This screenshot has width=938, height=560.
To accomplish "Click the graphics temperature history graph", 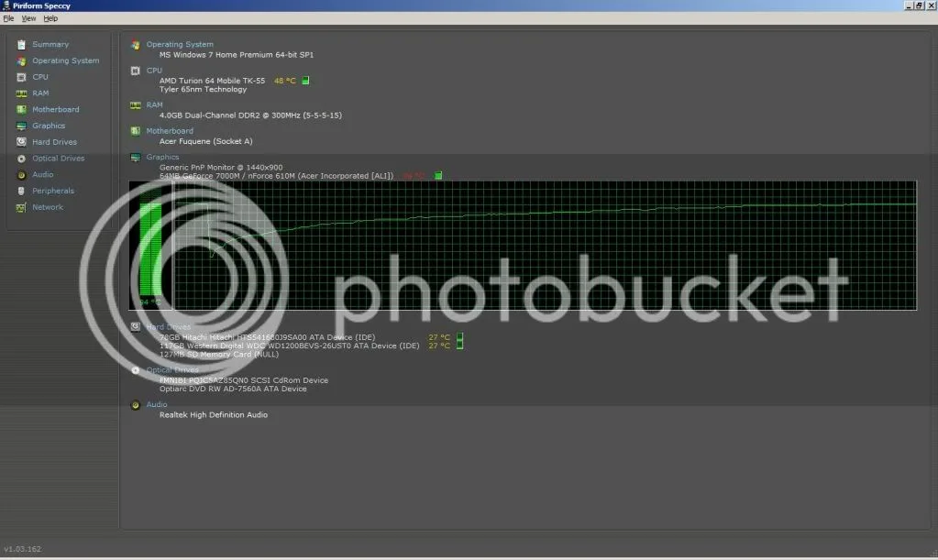I will click(x=545, y=246).
